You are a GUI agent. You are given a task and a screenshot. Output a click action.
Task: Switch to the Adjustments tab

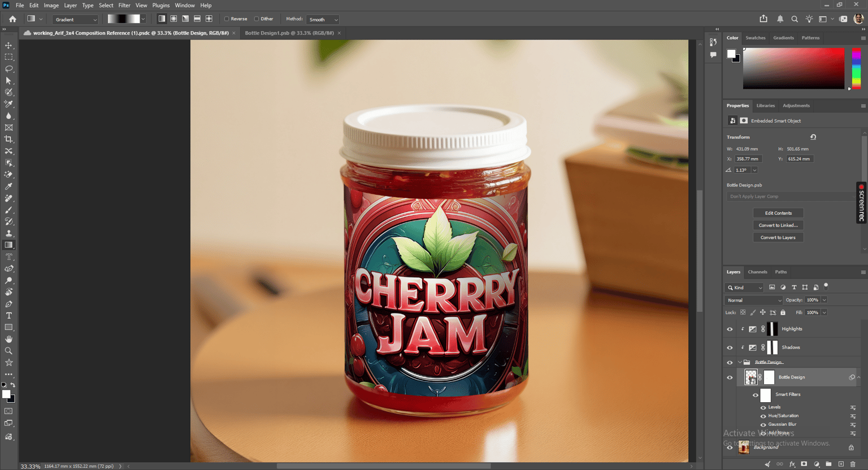click(x=796, y=106)
